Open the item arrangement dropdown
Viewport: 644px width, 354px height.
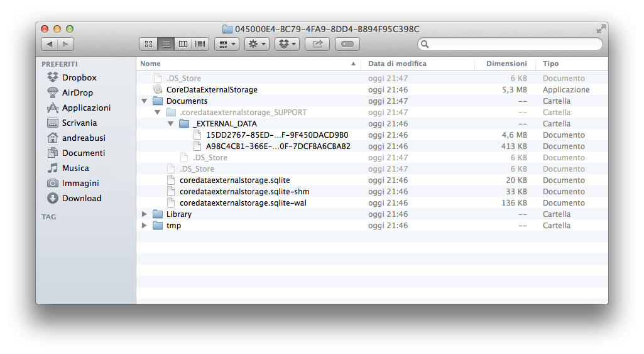pyautogui.click(x=227, y=44)
